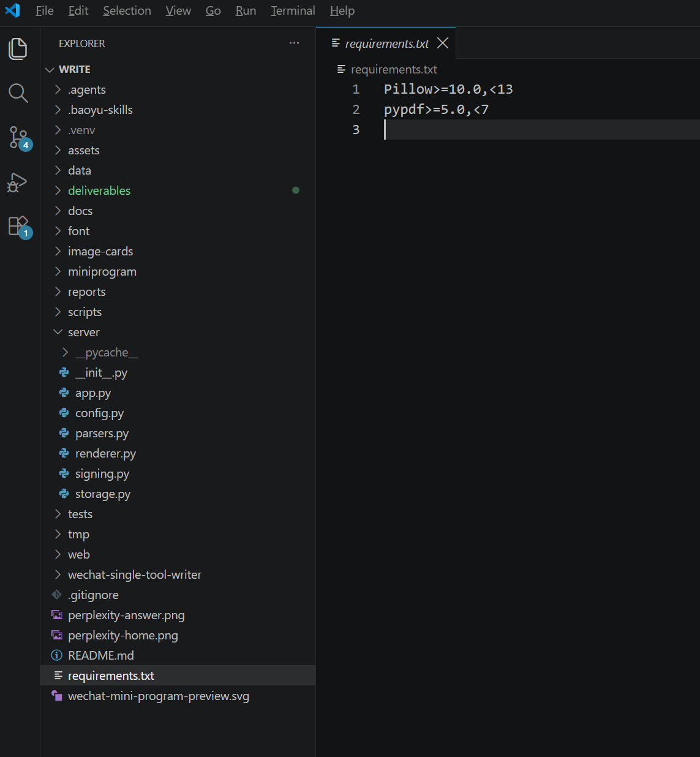Viewport: 700px width, 757px height.
Task: Close the requirements.txt editor tab
Action: pyautogui.click(x=443, y=43)
